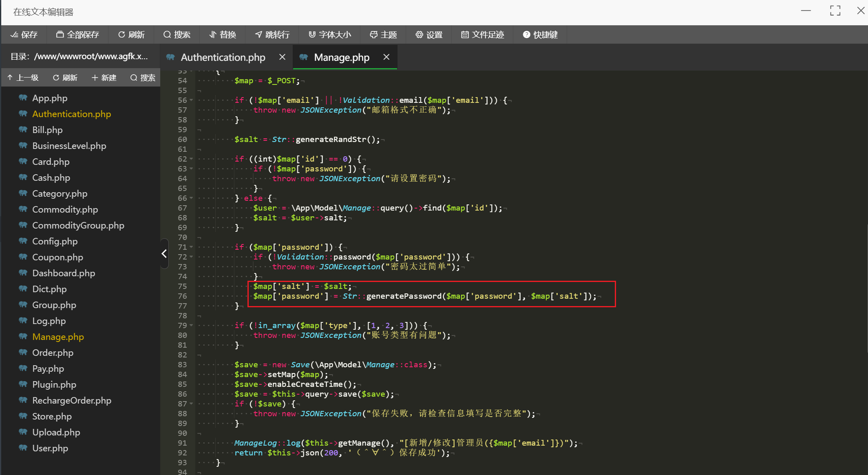Click the Refresh (刷新) toolbar button

(x=131, y=35)
